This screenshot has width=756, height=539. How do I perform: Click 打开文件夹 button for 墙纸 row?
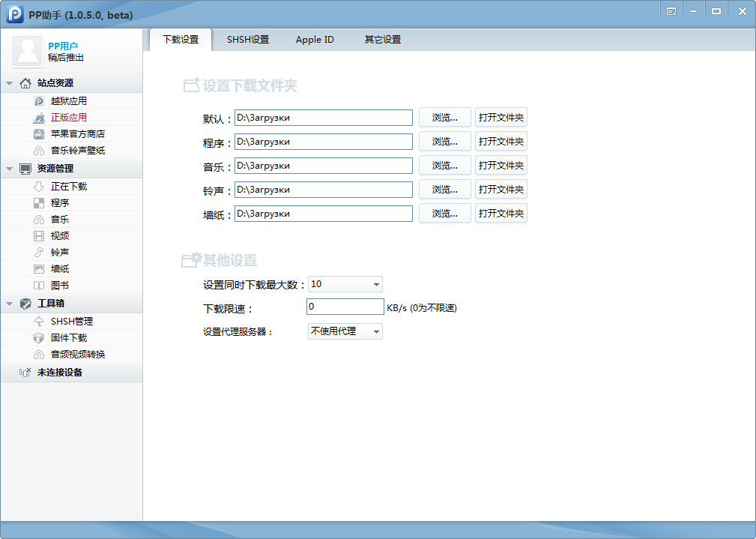501,214
